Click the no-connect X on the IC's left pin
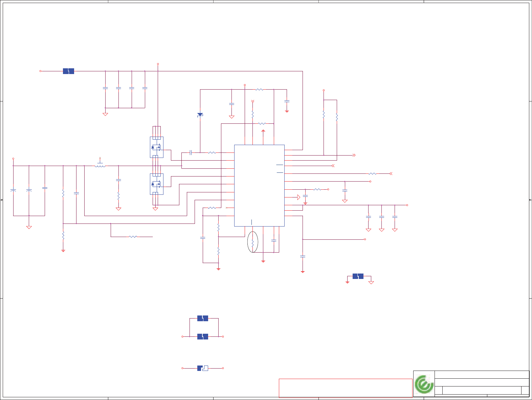The image size is (532, 400). (226, 208)
